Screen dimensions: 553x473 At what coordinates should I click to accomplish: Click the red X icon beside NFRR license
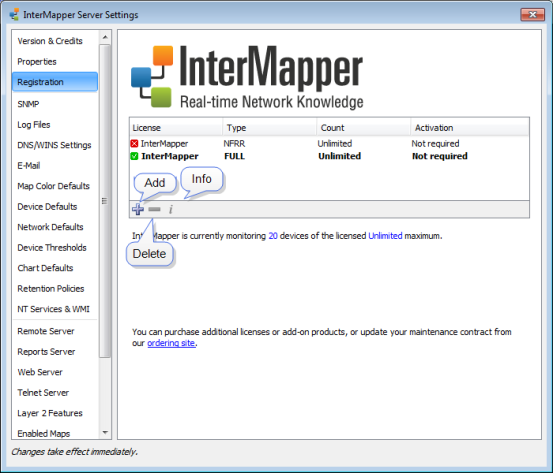(x=134, y=144)
